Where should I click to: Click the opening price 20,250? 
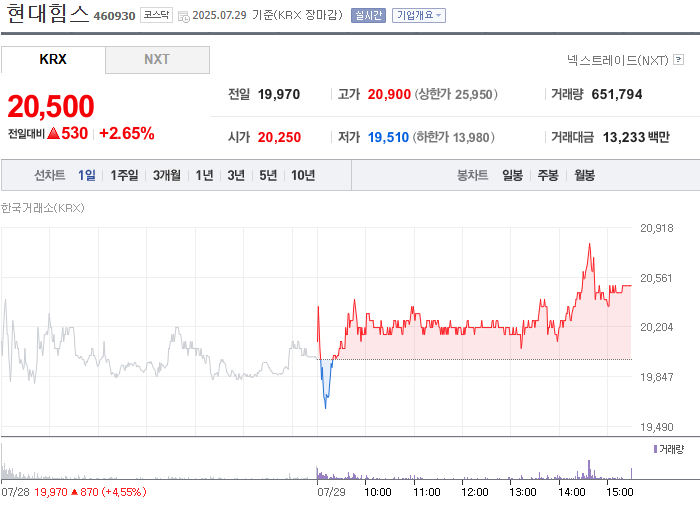(279, 137)
